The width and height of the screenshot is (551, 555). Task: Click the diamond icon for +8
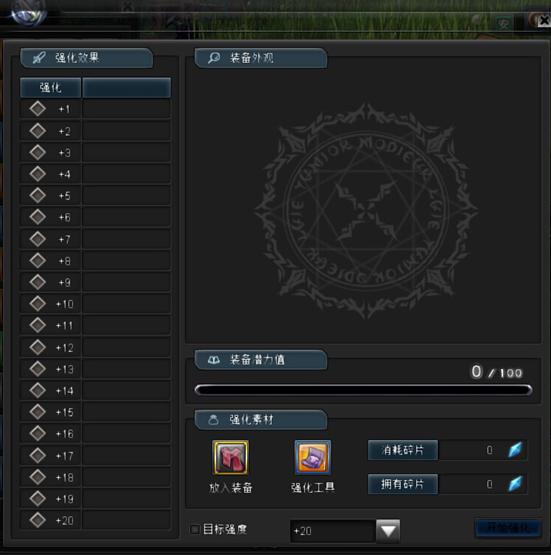click(38, 261)
